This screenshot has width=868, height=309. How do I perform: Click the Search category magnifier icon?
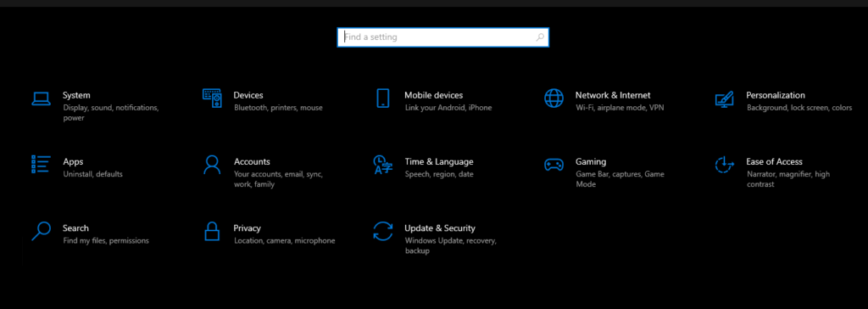(41, 231)
